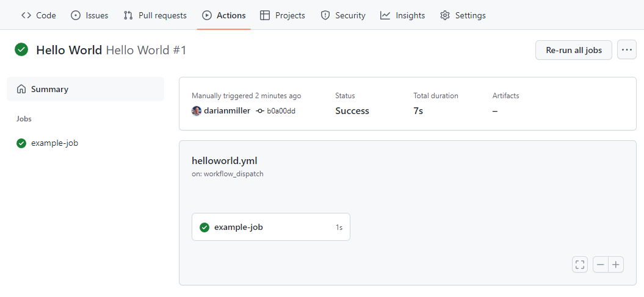Open the Pull requests tab
Viewport: 644px width, 297px height.
click(x=155, y=16)
